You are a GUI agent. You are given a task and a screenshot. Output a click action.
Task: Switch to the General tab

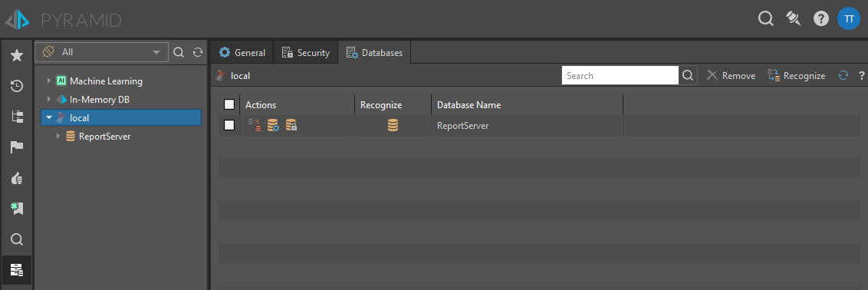click(242, 53)
